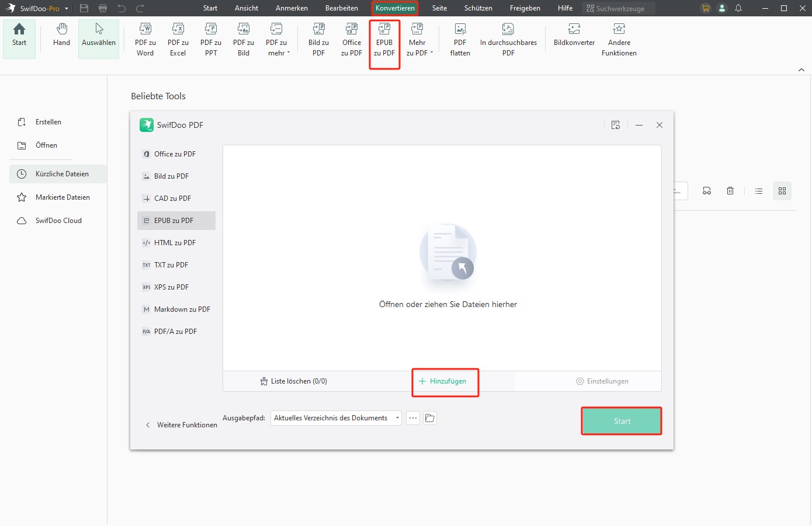Open the shopping cart icon
The image size is (812, 526).
point(706,8)
